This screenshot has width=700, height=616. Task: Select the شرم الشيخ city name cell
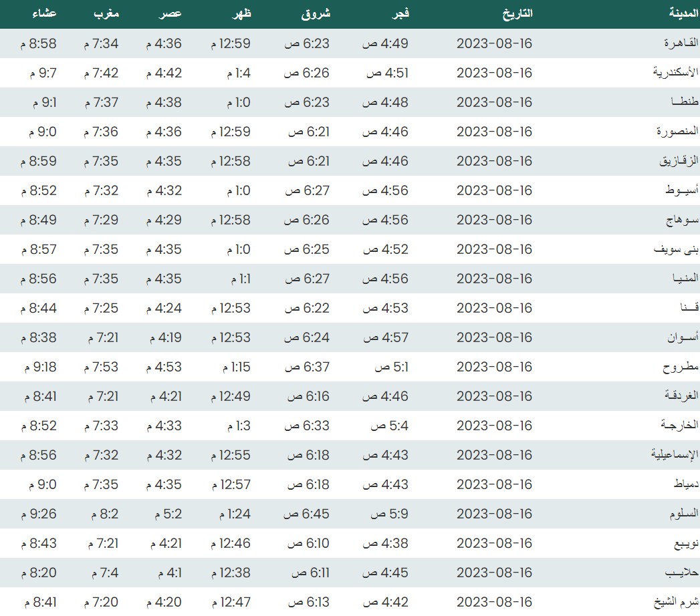tap(676, 602)
